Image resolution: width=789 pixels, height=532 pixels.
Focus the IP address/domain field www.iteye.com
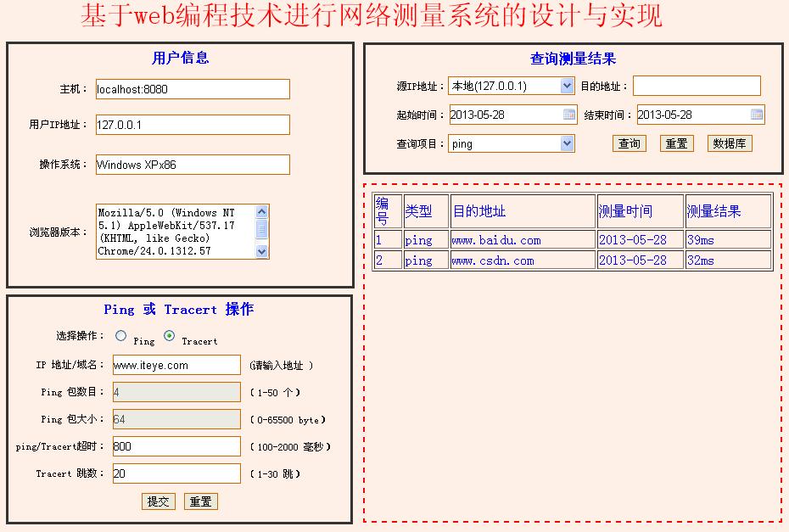click(x=176, y=365)
